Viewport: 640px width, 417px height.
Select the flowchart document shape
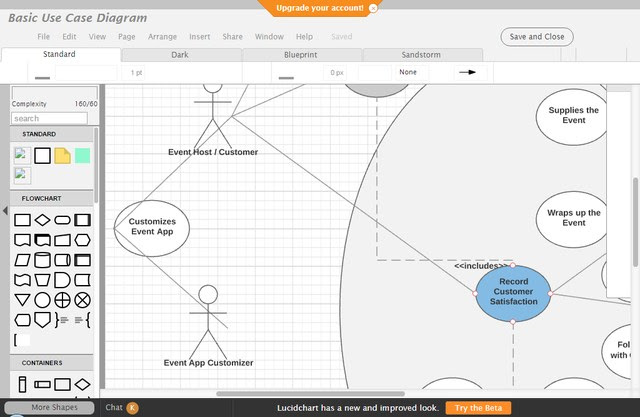click(22, 240)
